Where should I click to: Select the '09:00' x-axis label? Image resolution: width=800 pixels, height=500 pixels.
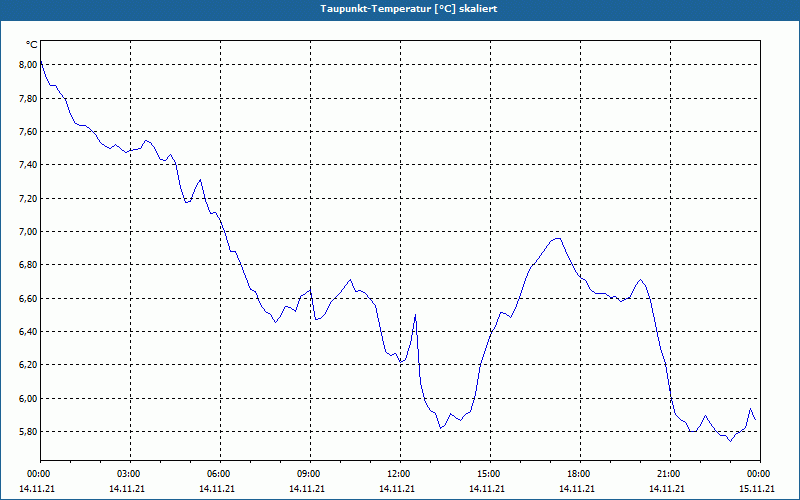coord(310,474)
